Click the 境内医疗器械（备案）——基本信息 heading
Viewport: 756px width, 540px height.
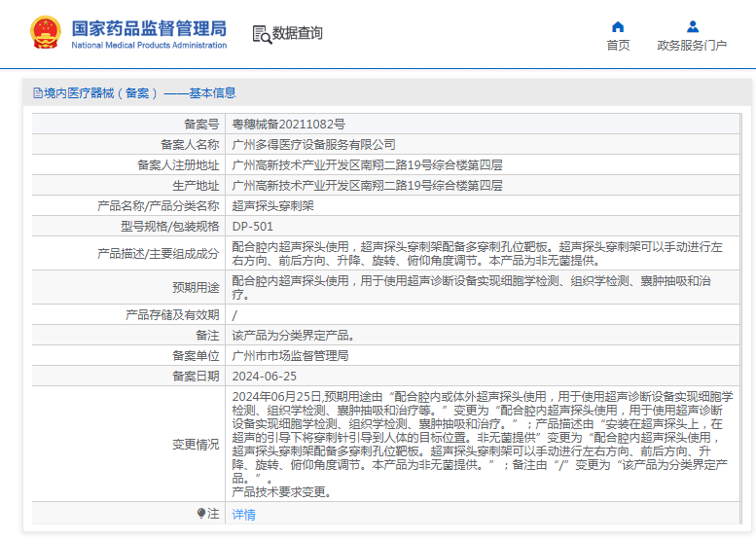140,93
